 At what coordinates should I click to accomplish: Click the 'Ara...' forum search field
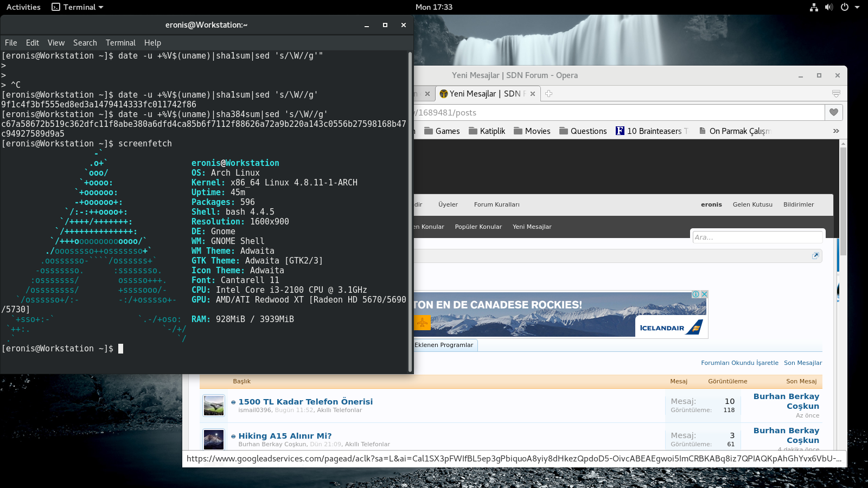click(x=757, y=237)
